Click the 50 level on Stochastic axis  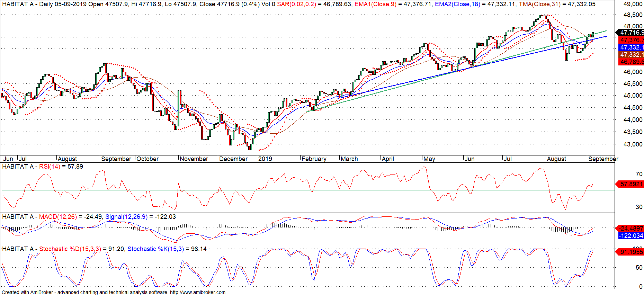click(639, 268)
